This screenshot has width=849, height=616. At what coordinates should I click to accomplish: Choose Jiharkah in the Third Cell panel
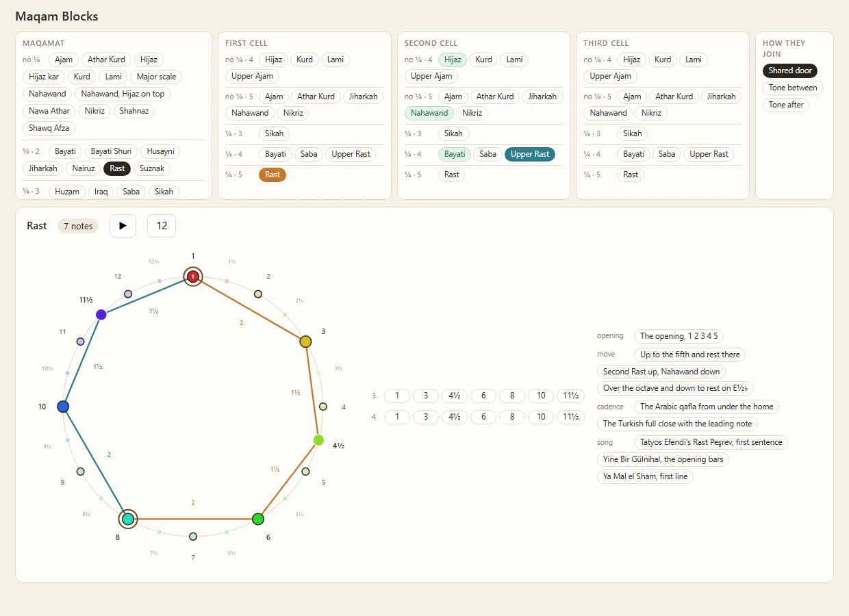click(x=721, y=97)
